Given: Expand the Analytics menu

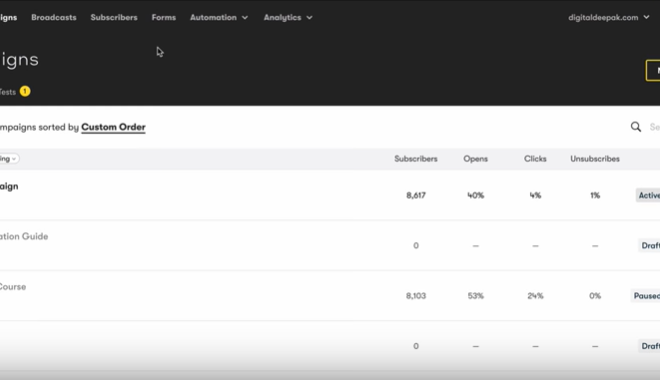Looking at the screenshot, I should pyautogui.click(x=288, y=17).
